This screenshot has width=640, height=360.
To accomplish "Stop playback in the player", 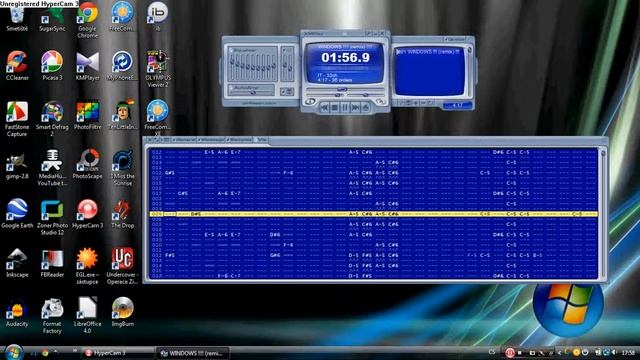I will coord(335,107).
